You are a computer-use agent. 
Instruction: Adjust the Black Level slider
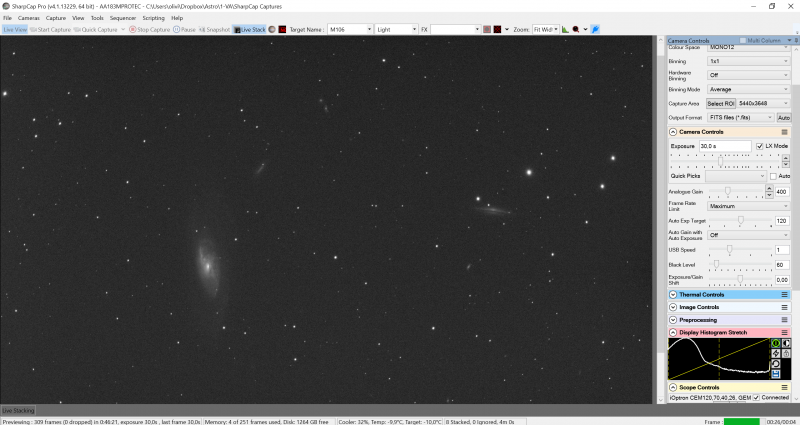click(x=716, y=264)
